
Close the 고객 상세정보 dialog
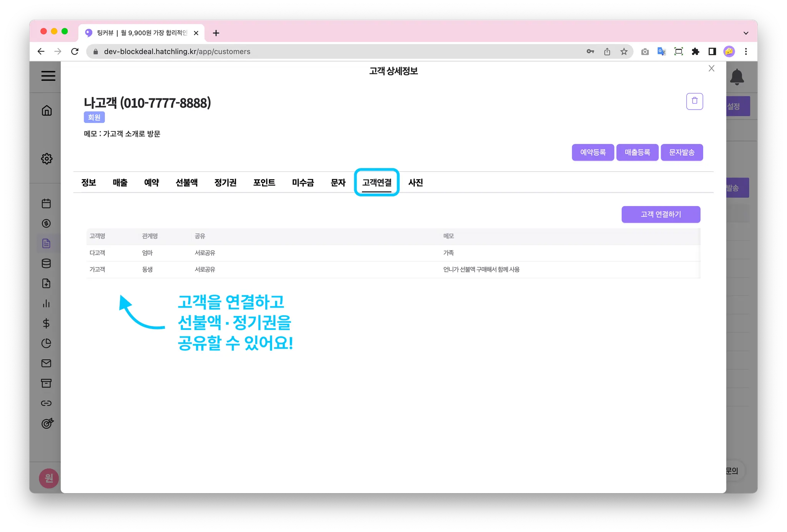(x=711, y=68)
